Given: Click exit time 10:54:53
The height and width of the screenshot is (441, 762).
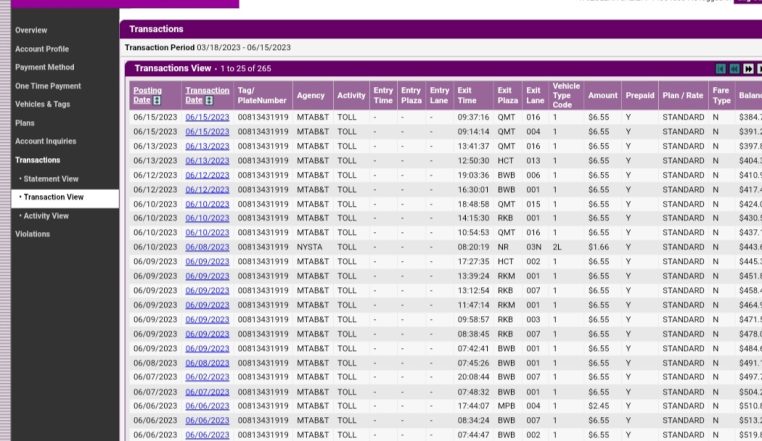Looking at the screenshot, I should pos(473,233).
